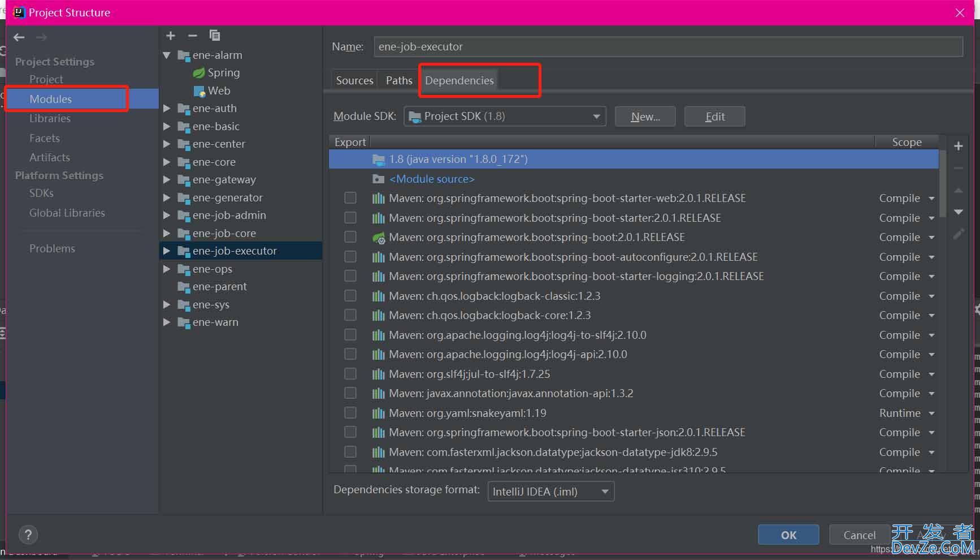Go back with the left arrow icon
This screenshot has width=980, height=560.
(19, 37)
